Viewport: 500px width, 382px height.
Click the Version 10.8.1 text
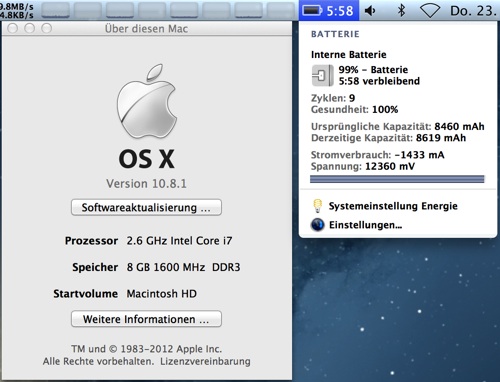tap(146, 184)
